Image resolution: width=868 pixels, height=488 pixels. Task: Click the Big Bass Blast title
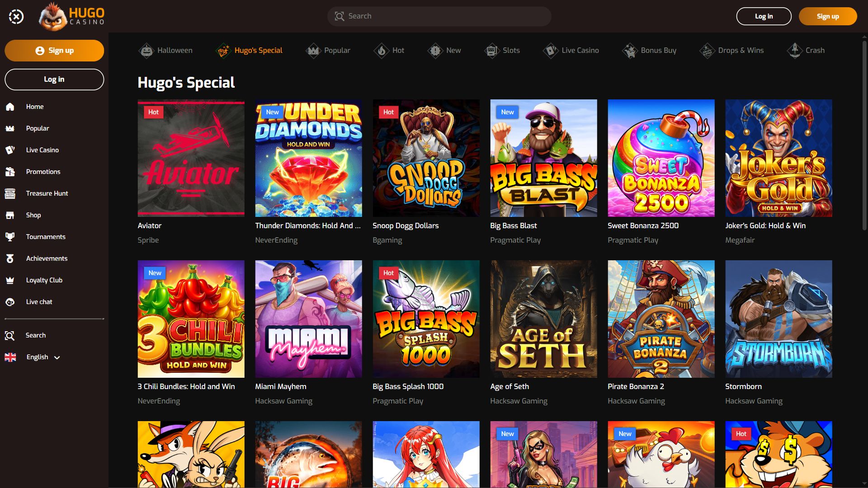click(x=514, y=225)
